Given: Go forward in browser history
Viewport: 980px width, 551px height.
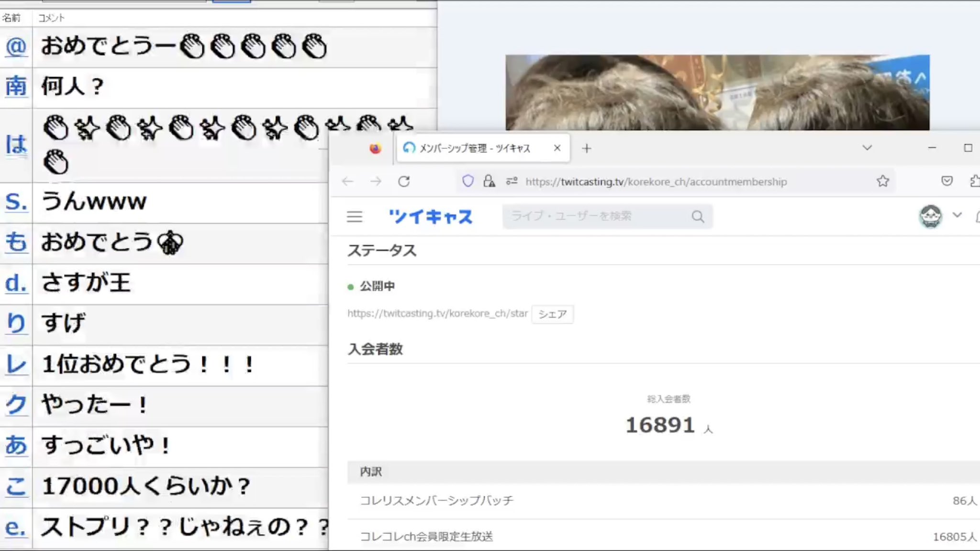Looking at the screenshot, I should [376, 181].
